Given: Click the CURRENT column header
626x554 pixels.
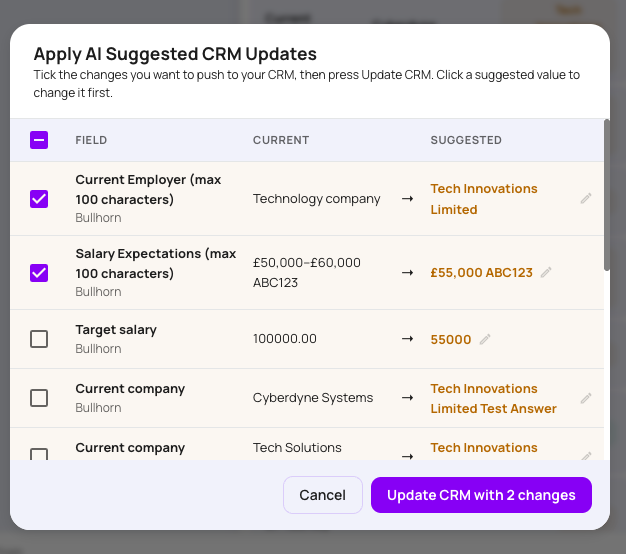Looking at the screenshot, I should [x=281, y=140].
